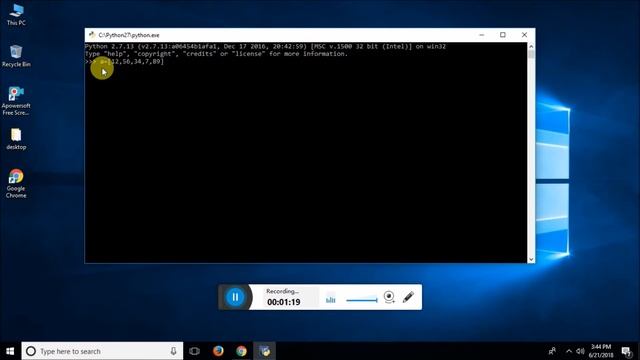Click the C:\Python27\python.exe title text
Screen dimensions: 640x360
click(129, 35)
